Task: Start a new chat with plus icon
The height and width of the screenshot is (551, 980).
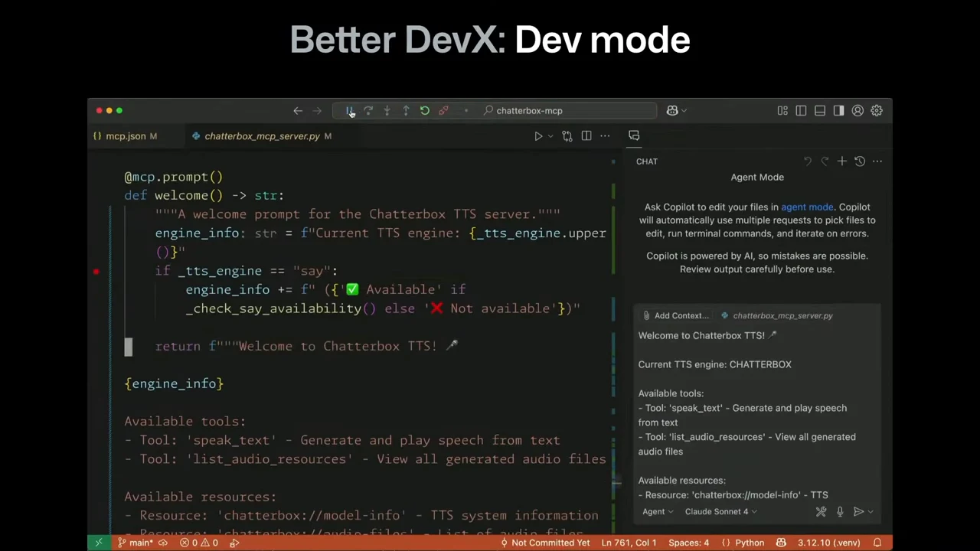Action: [841, 161]
